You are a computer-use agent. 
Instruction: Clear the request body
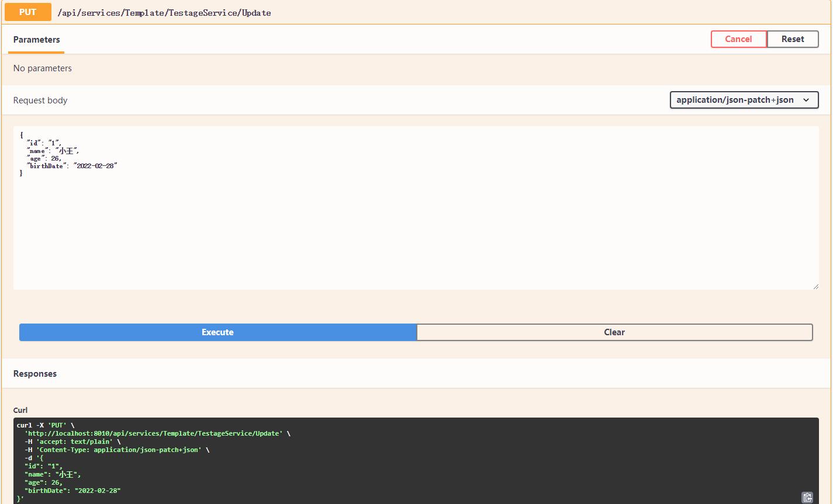pyautogui.click(x=614, y=332)
